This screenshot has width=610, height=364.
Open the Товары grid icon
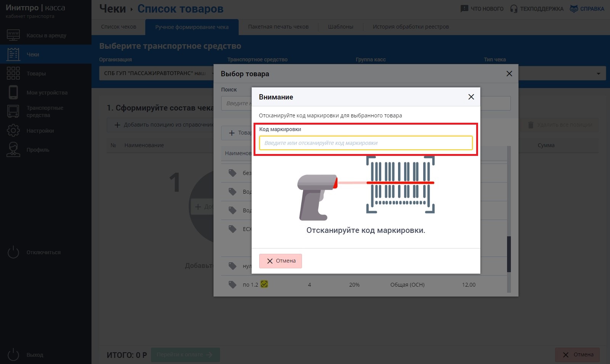13,73
